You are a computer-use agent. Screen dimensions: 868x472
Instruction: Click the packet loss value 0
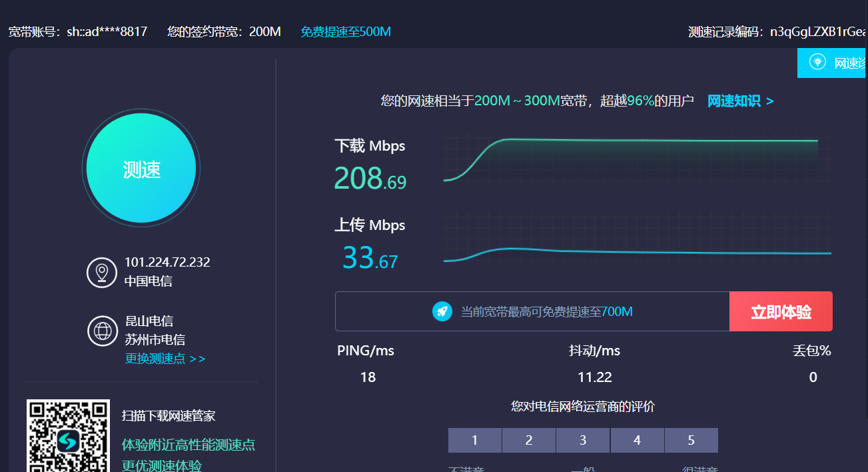pyautogui.click(x=813, y=377)
